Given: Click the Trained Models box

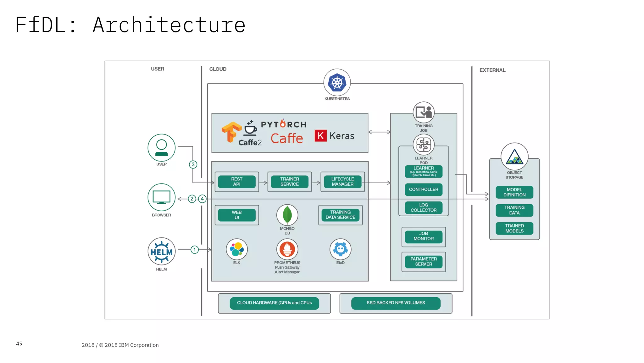Looking at the screenshot, I should point(514,228).
